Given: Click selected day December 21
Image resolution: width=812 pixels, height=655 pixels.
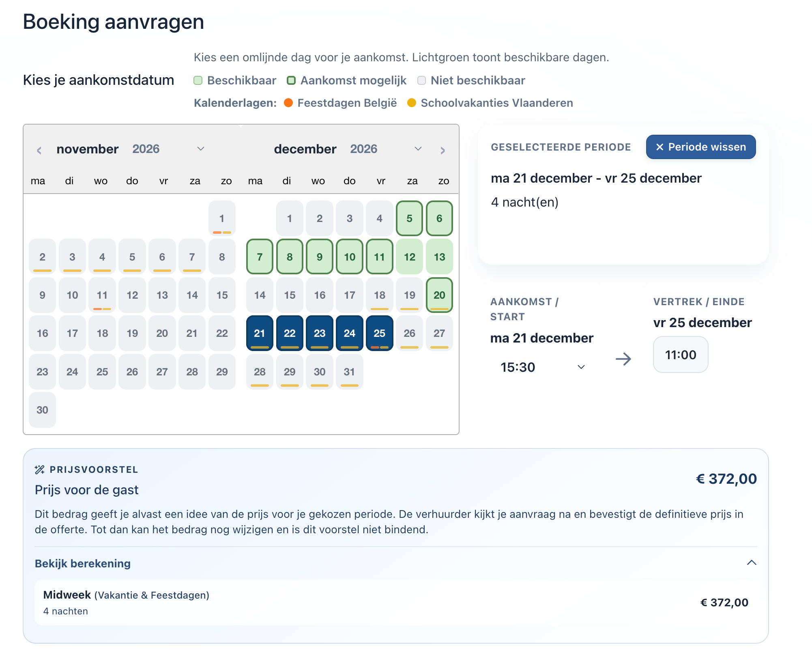Looking at the screenshot, I should coord(260,333).
